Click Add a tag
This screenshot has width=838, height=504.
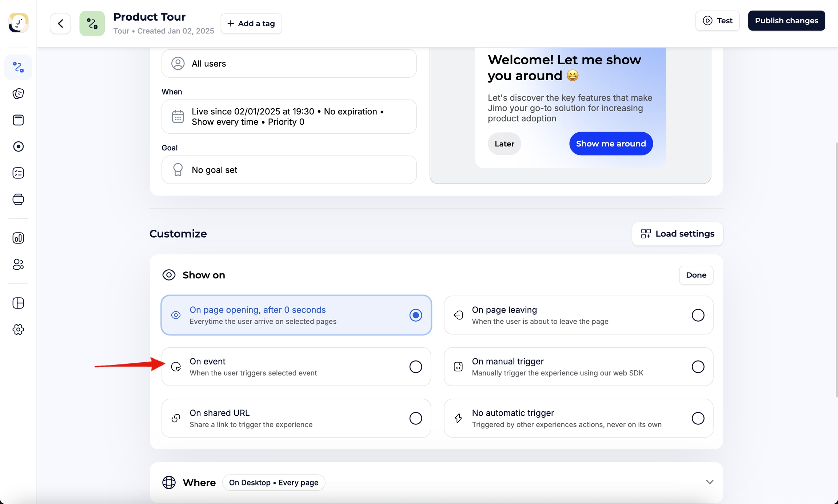click(x=251, y=24)
